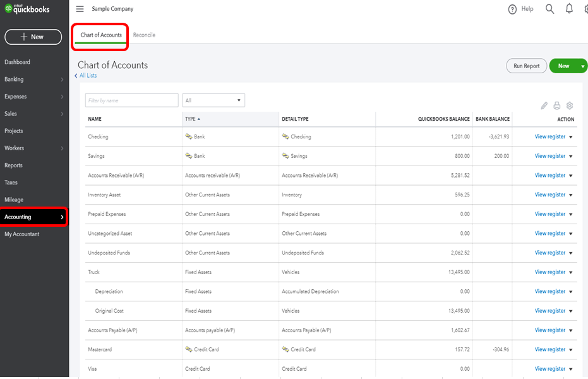Open Help via question mark icon
Viewport: 588px width, 379px height.
click(513, 9)
